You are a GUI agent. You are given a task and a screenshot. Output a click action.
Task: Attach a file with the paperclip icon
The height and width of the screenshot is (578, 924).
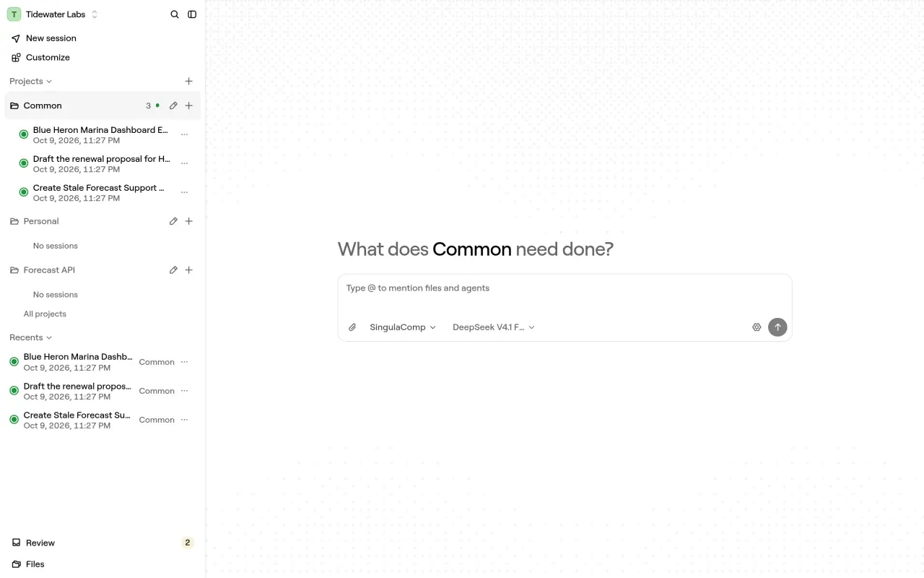pyautogui.click(x=352, y=327)
